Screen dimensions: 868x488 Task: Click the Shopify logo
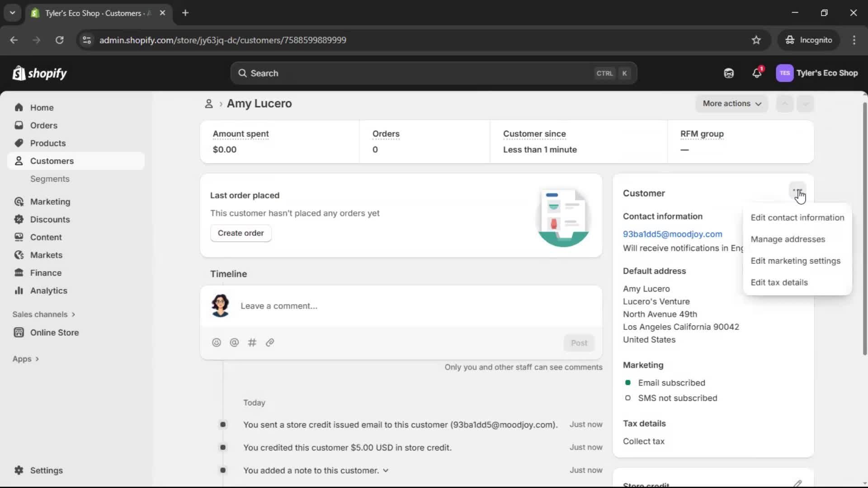[39, 73]
